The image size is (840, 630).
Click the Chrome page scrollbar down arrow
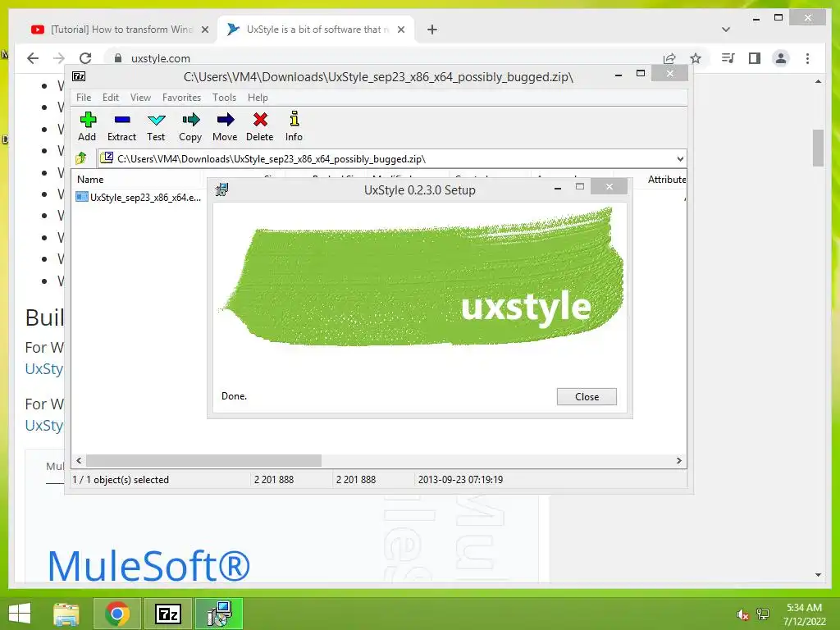pyautogui.click(x=818, y=575)
